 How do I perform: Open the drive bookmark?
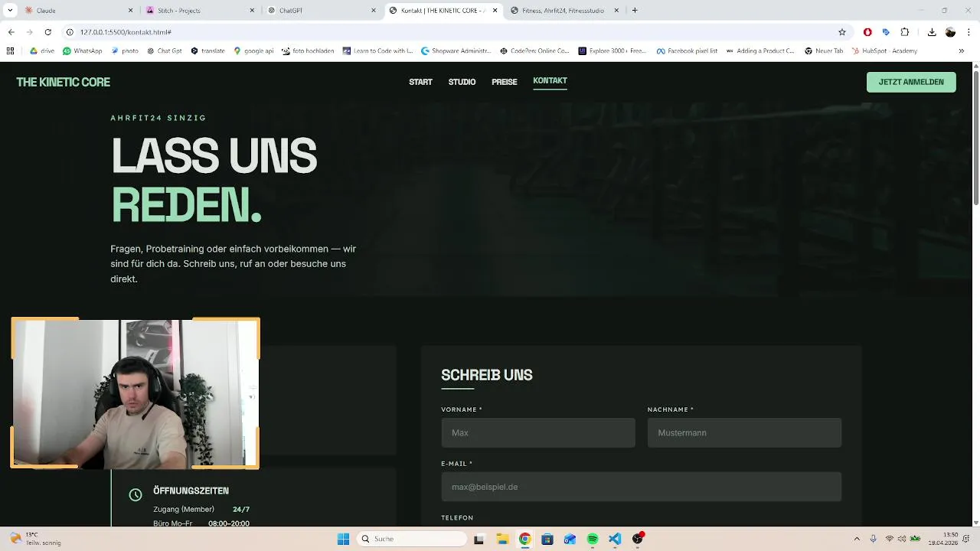click(43, 51)
